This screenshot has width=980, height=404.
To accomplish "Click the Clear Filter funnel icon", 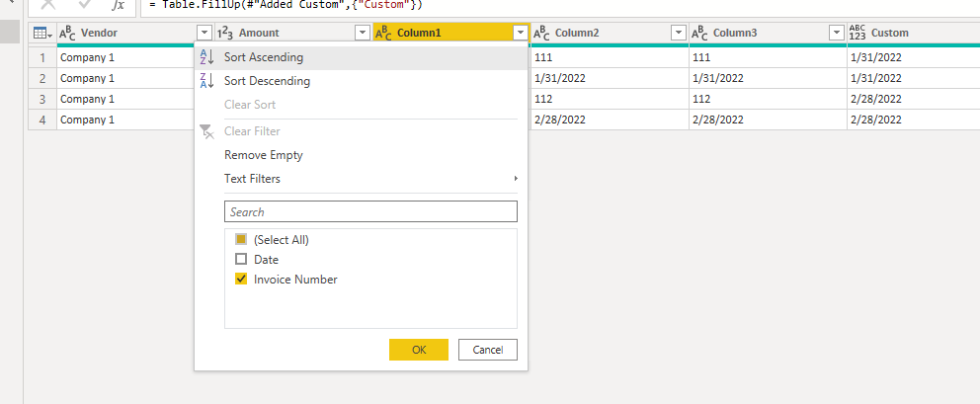I will (x=206, y=131).
